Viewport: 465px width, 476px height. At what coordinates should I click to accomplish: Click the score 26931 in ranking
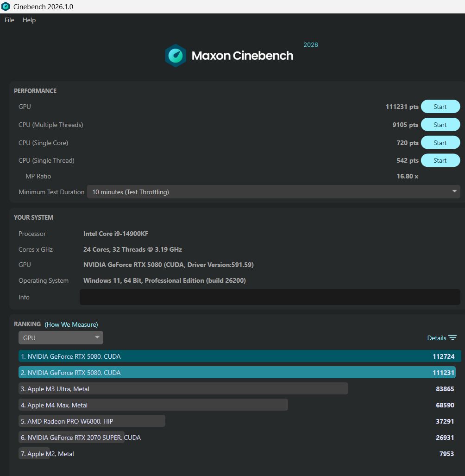[x=445, y=438]
